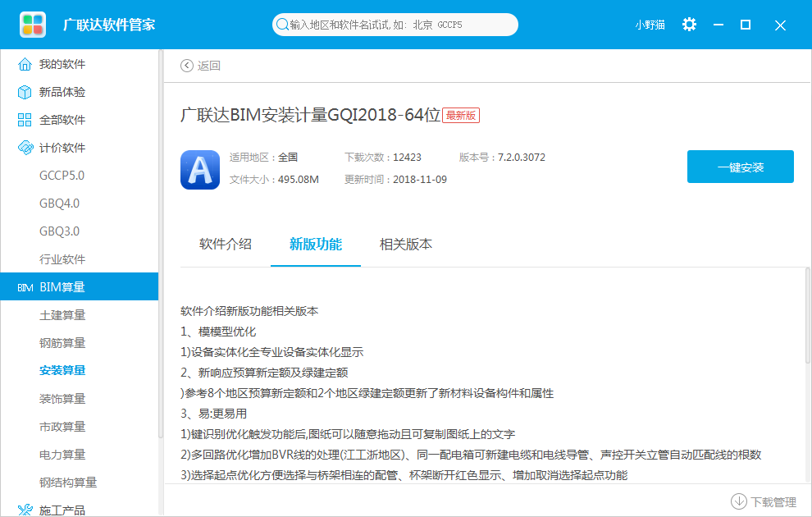Open settings via the gear icon
812x517 pixels.
(x=689, y=25)
